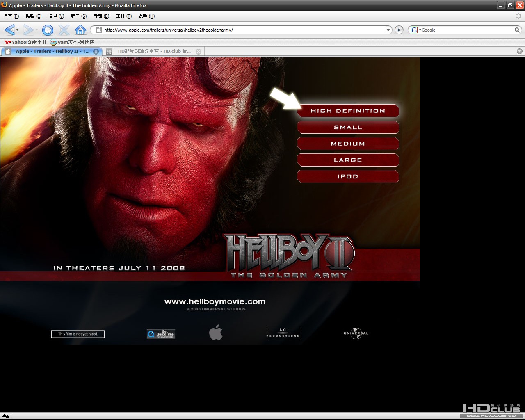Open the 說明 (H) menu

[146, 16]
